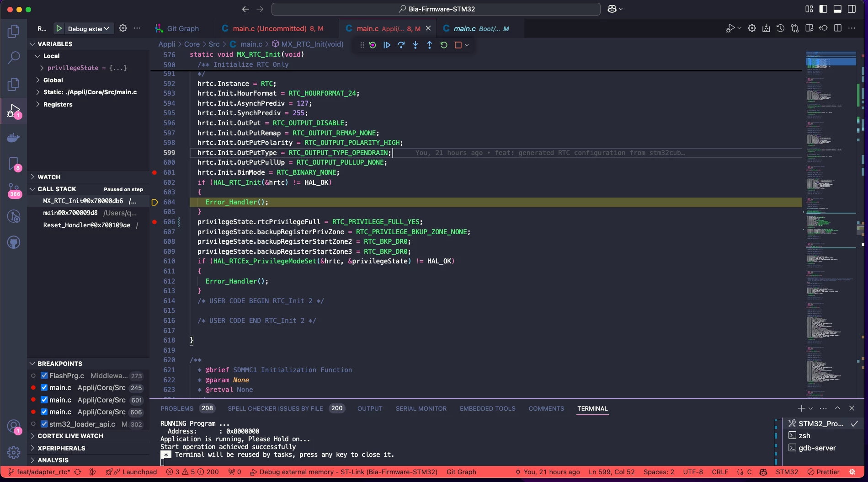Screen dimensions: 868x482
Task: Add a new terminal with plus icon
Action: click(x=801, y=408)
